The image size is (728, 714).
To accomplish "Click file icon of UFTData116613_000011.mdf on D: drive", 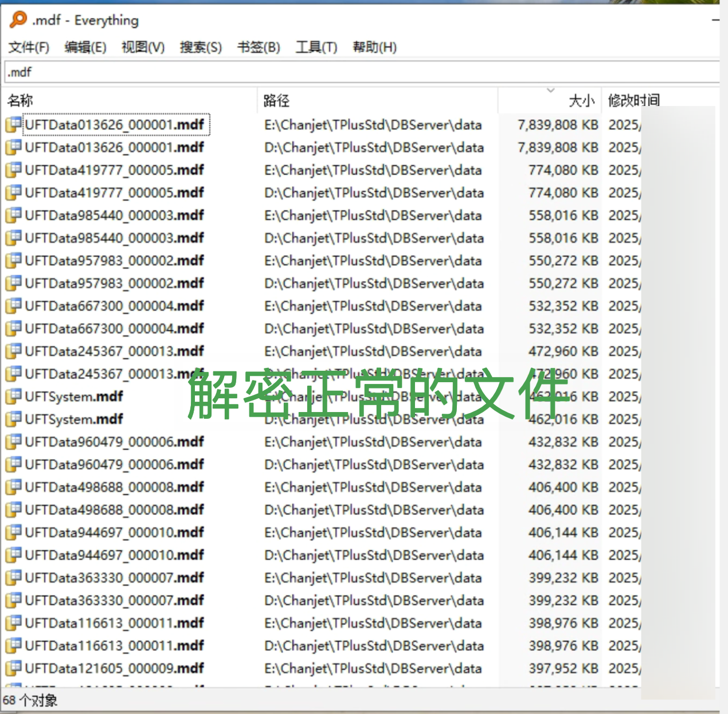I will (x=13, y=645).
